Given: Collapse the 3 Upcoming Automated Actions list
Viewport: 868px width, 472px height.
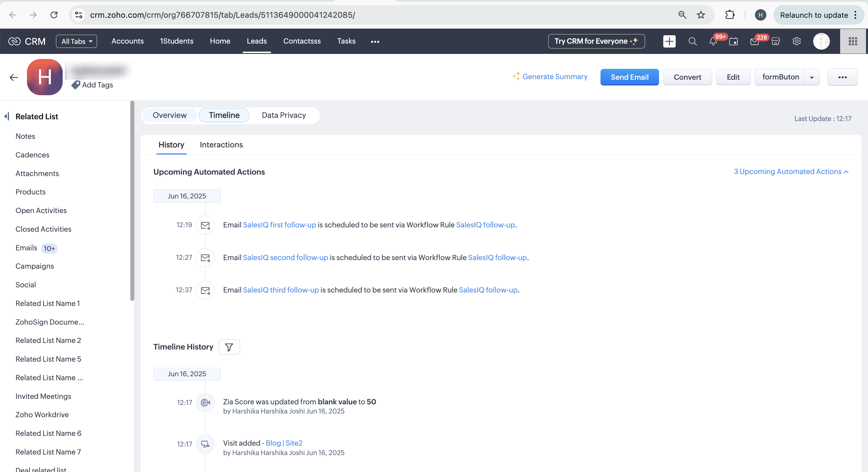Looking at the screenshot, I should click(x=790, y=172).
